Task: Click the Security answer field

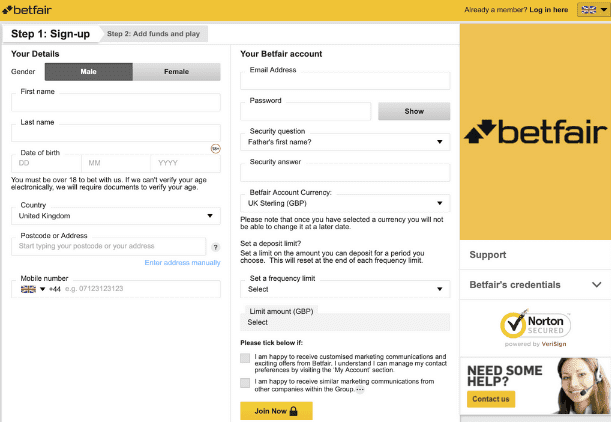Action: [345, 173]
